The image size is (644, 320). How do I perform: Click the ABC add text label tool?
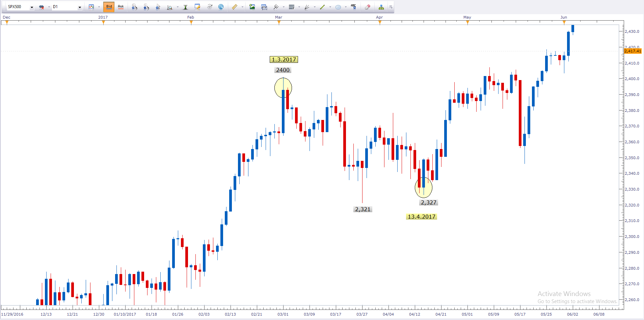[353, 7]
